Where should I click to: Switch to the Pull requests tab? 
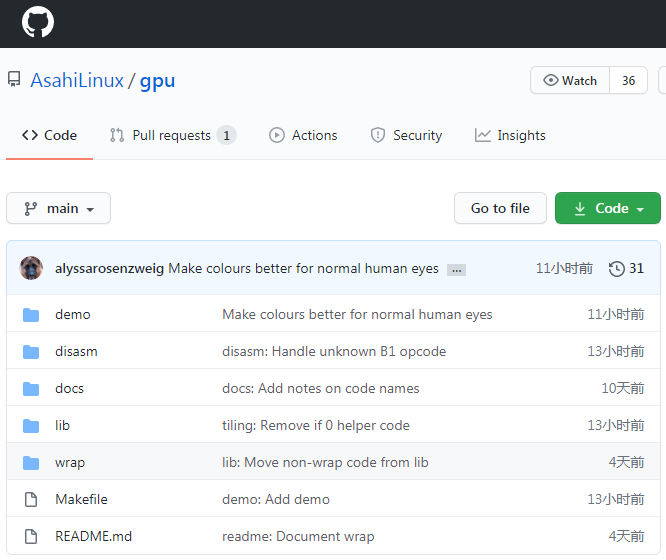click(172, 136)
